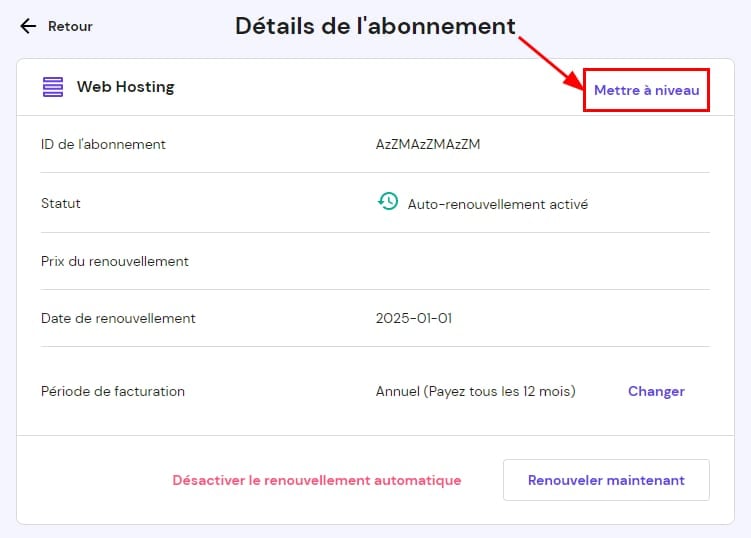
Task: Click the "Retour" back link text
Action: pos(70,26)
